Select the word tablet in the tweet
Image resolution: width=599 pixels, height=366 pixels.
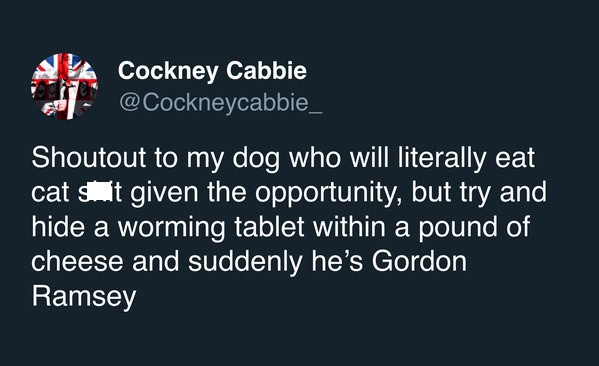click(x=269, y=226)
